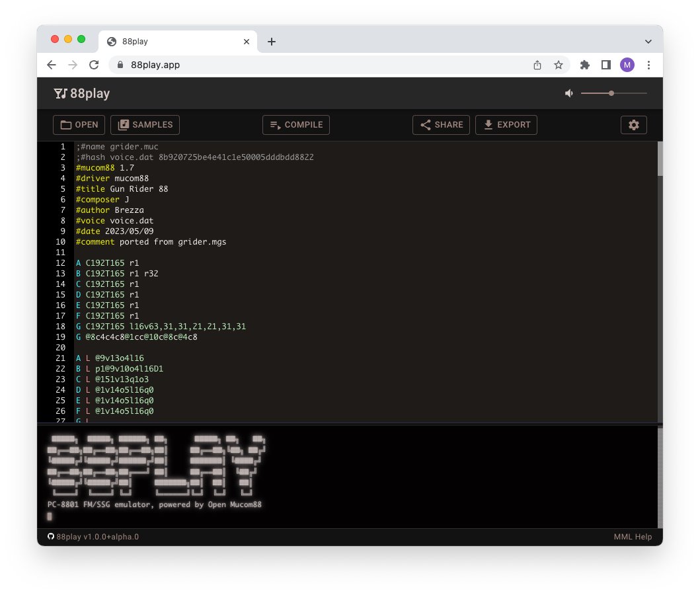The height and width of the screenshot is (595, 700).
Task: Click the console pane scrollbar
Action: (660, 477)
